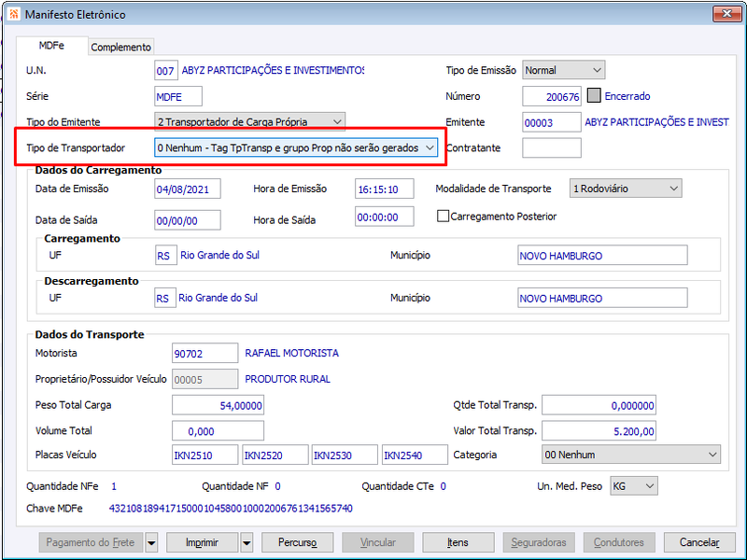The width and height of the screenshot is (747, 560).
Task: Click the Seguradoras button
Action: (539, 542)
